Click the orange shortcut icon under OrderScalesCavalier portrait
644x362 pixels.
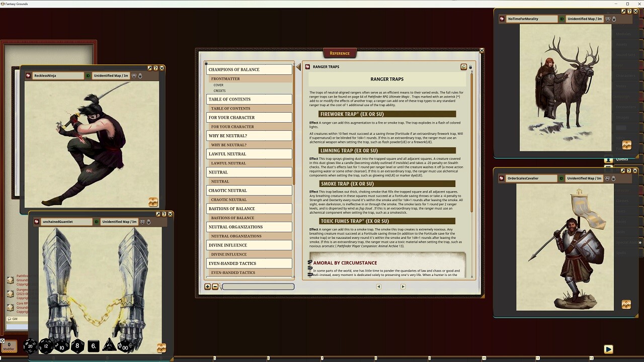pos(626,304)
